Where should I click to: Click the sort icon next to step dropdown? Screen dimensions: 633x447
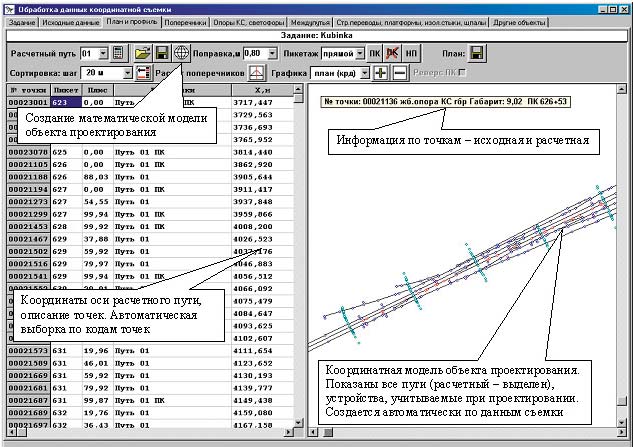click(144, 73)
